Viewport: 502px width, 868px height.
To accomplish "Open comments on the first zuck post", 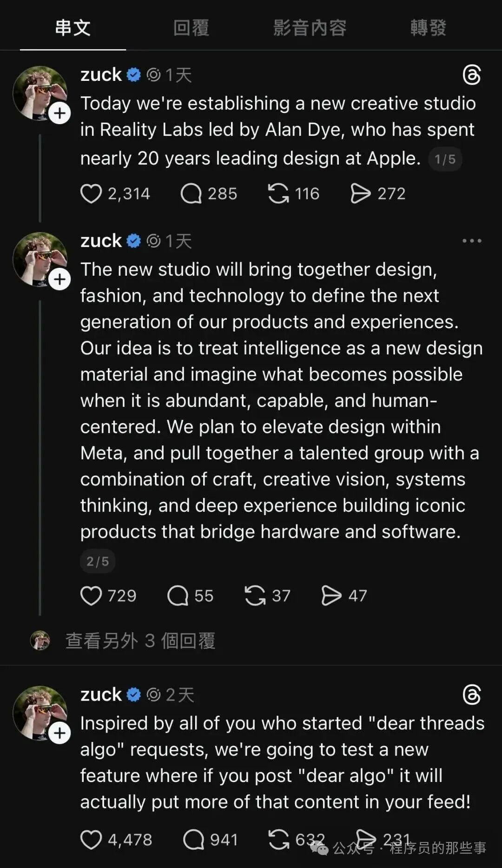I will [192, 193].
